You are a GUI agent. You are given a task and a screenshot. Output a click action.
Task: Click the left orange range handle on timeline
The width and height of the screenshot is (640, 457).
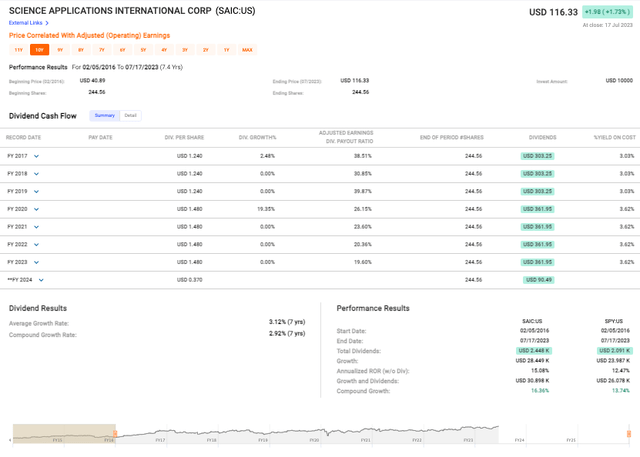click(x=115, y=434)
